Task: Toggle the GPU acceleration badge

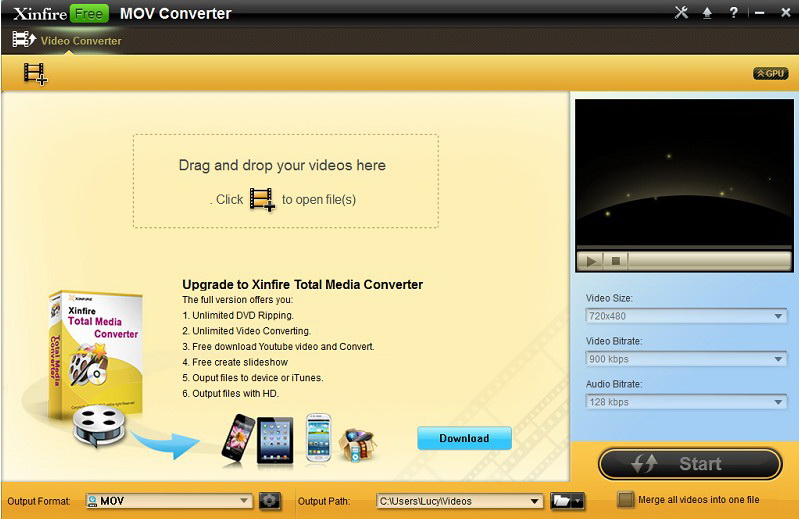Action: [770, 73]
